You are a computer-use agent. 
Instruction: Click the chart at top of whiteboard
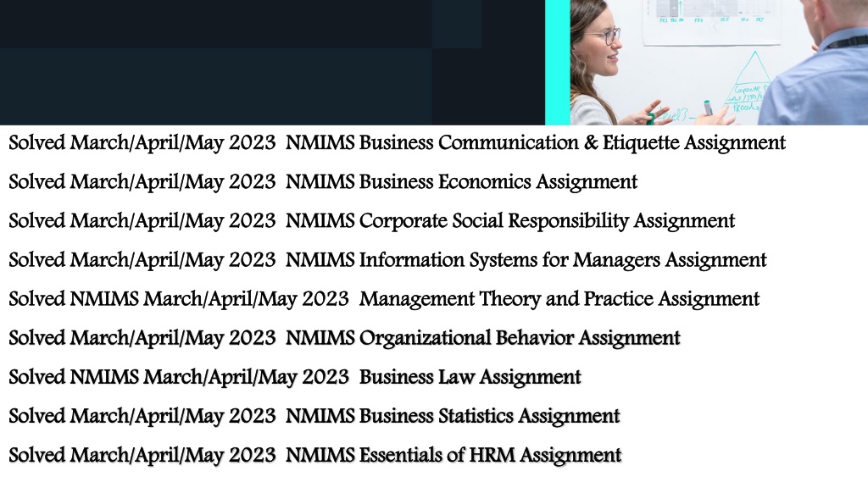click(712, 11)
